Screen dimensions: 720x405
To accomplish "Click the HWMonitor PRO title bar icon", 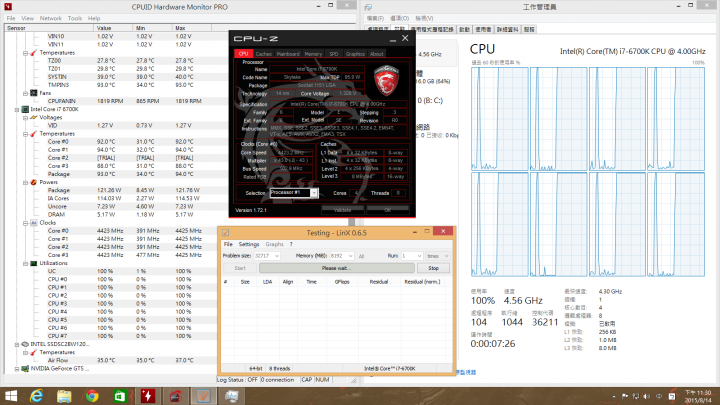I will 8,7.
